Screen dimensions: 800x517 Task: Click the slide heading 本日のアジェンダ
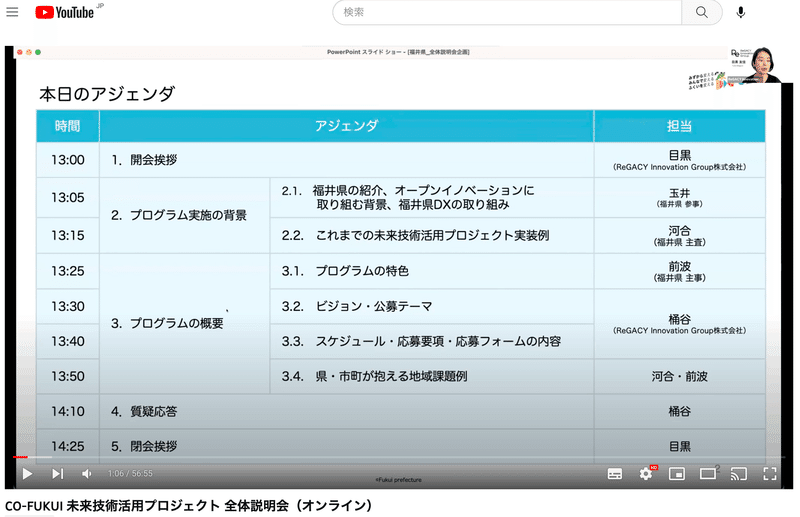click(107, 94)
